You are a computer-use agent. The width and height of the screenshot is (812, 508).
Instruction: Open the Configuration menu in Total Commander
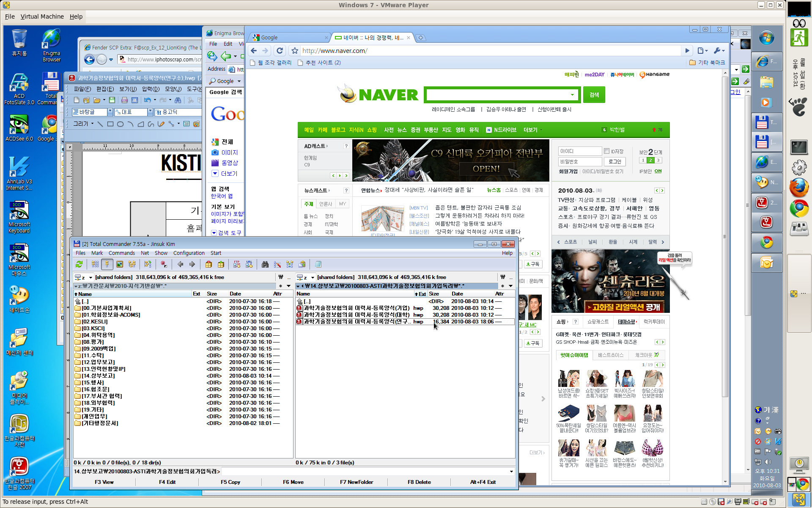[189, 253]
